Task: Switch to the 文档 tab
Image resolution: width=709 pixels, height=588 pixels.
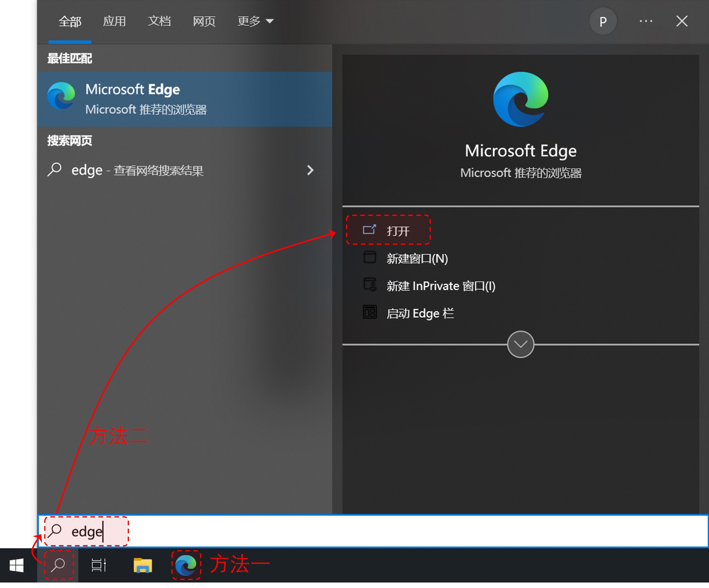Action: [159, 21]
